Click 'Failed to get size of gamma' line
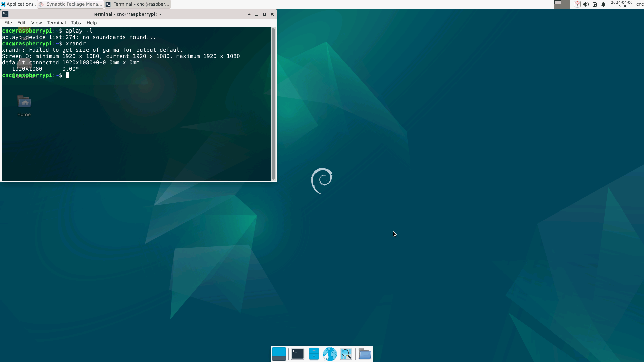Screen dimensions: 644x362 [x=93, y=50]
